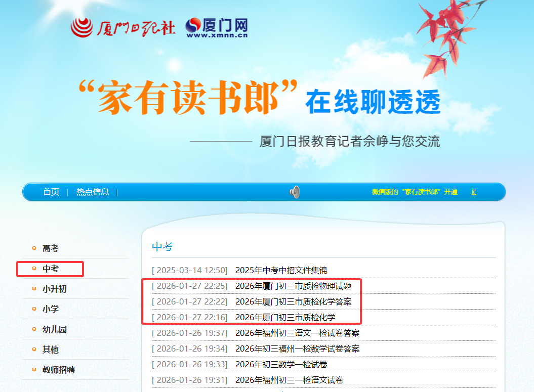Select 教师招聘 in the left sidebar
Image resolution: width=534 pixels, height=392 pixels.
tap(59, 370)
